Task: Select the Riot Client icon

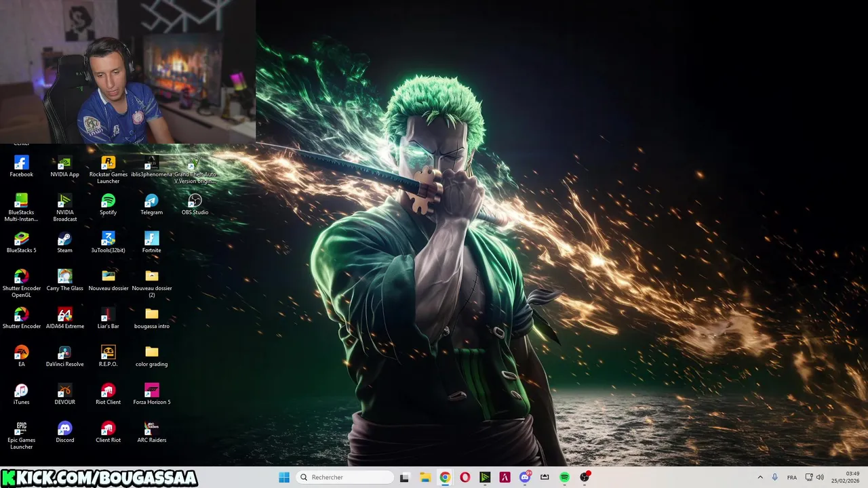Action: [x=108, y=394]
